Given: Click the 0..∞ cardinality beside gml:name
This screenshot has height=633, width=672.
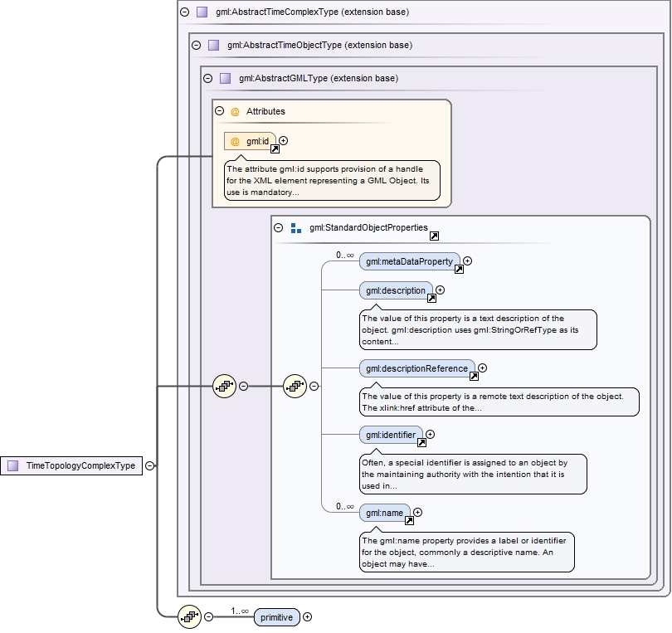Looking at the screenshot, I should [345, 506].
